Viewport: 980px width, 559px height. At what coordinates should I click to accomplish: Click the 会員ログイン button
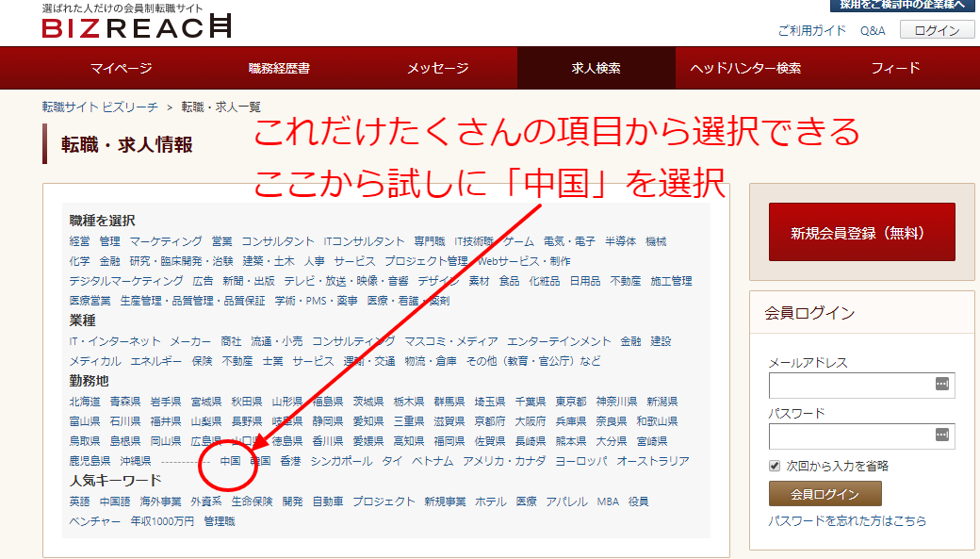tap(825, 494)
